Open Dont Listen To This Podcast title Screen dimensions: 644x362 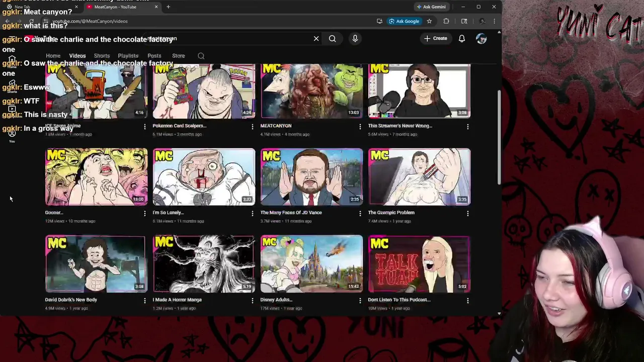coord(399,300)
